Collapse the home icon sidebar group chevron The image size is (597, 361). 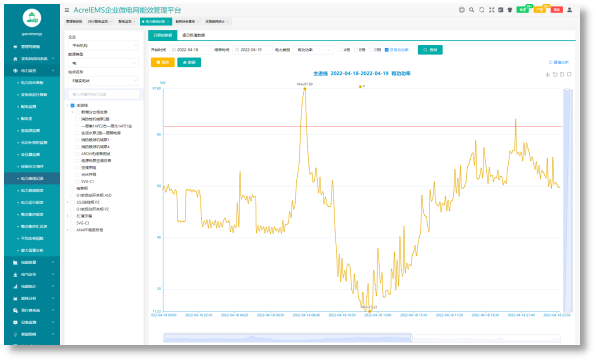tap(53, 59)
